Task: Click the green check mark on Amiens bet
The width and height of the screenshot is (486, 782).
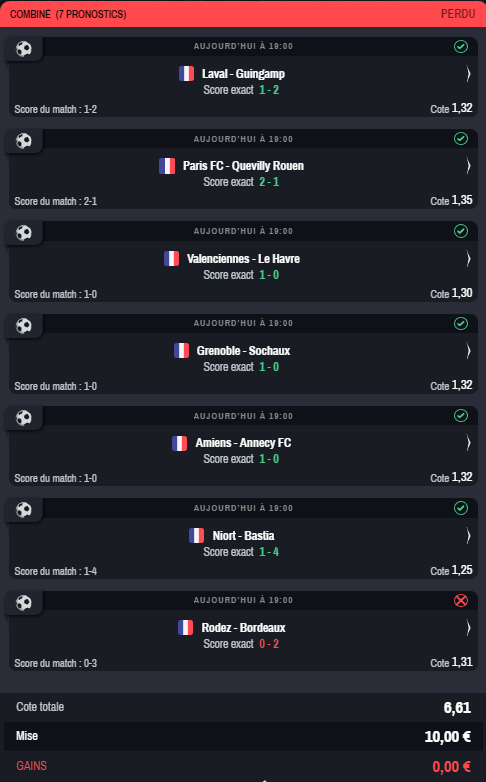Action: pyautogui.click(x=461, y=415)
